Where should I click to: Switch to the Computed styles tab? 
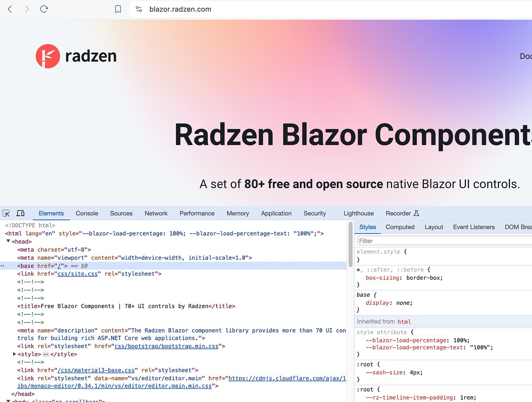(400, 227)
